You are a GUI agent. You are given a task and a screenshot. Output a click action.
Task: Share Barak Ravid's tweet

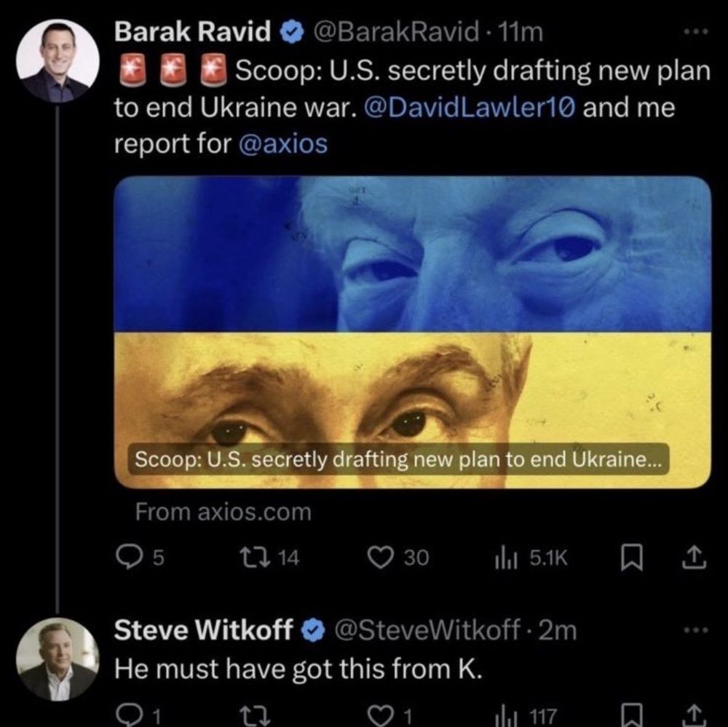click(x=694, y=557)
